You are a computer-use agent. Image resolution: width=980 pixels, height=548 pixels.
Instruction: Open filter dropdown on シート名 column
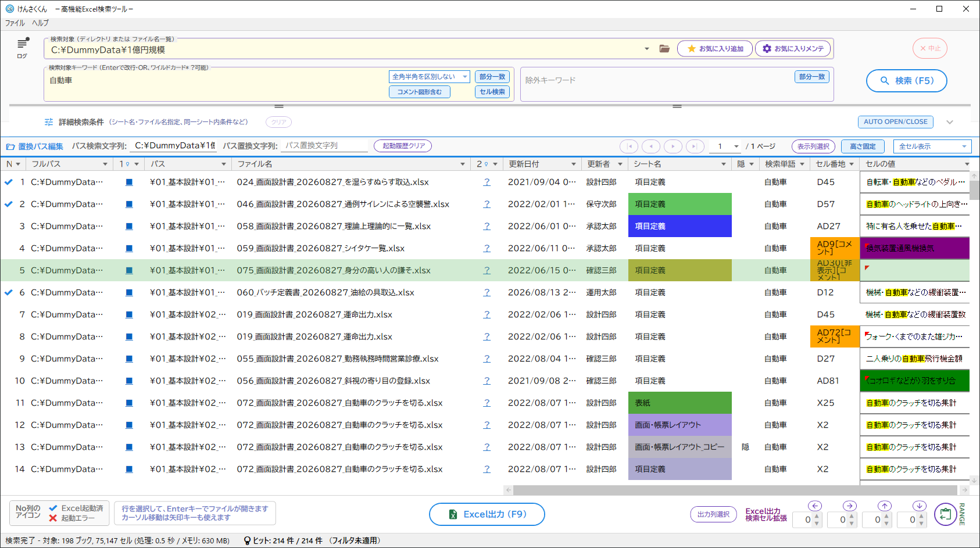click(724, 164)
